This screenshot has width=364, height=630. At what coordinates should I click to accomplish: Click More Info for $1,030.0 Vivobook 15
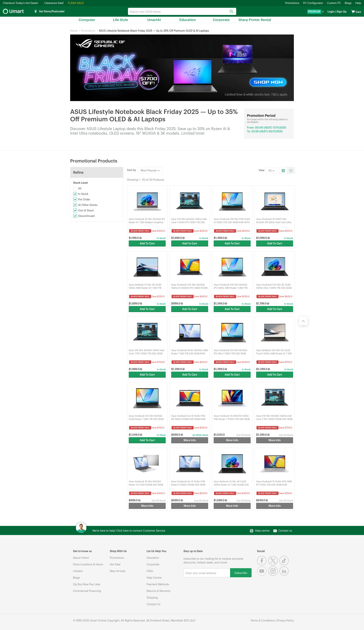tap(232, 440)
